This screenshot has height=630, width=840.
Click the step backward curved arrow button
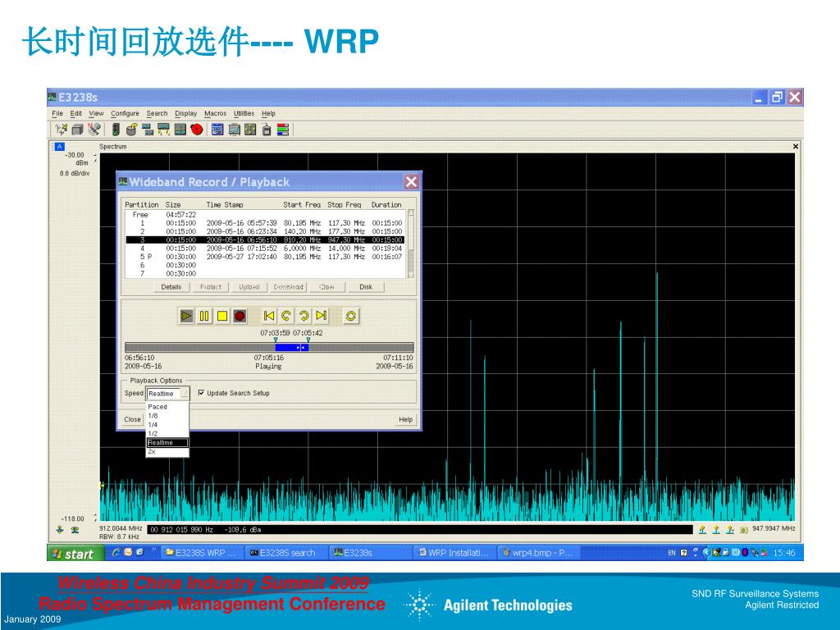click(x=286, y=316)
